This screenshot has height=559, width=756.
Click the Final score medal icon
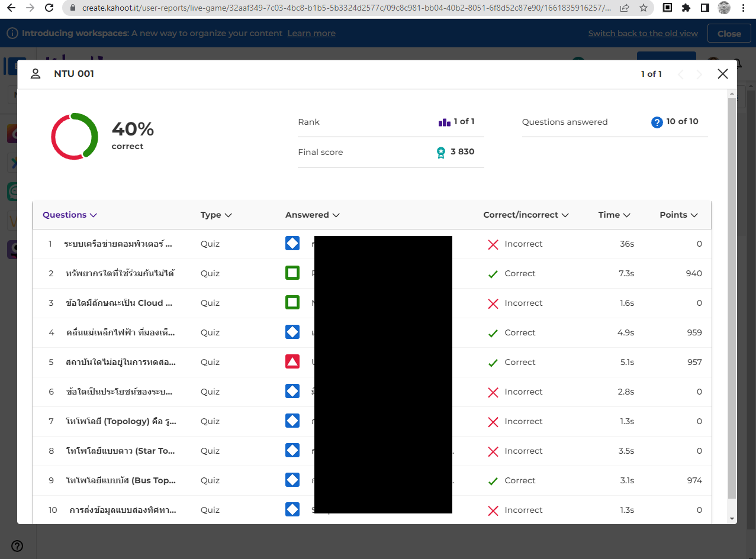(x=441, y=153)
